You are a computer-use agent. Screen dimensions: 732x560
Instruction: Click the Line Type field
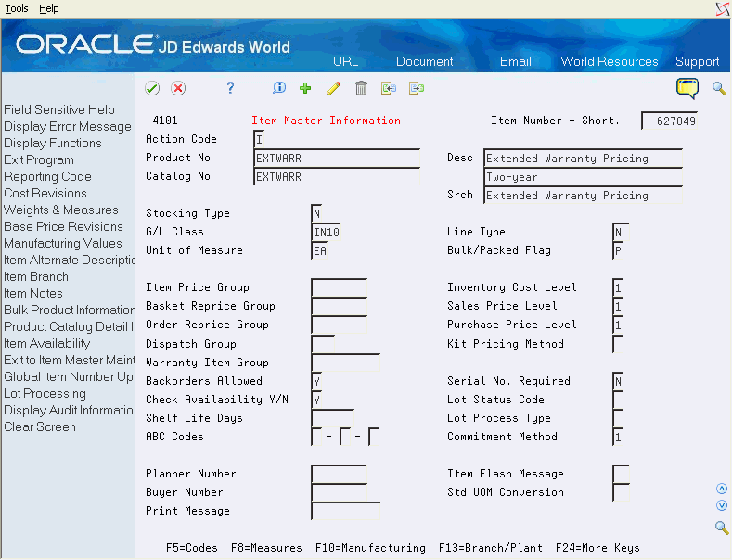click(x=621, y=232)
